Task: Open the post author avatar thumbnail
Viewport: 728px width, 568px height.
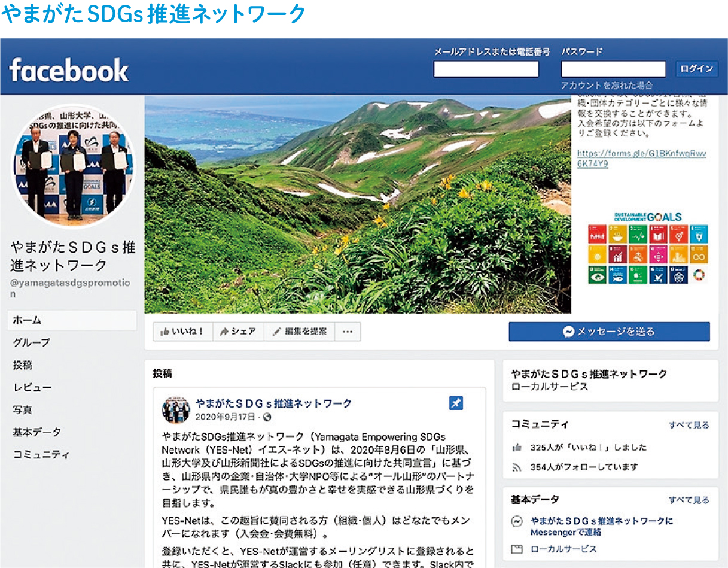Action: [176, 410]
